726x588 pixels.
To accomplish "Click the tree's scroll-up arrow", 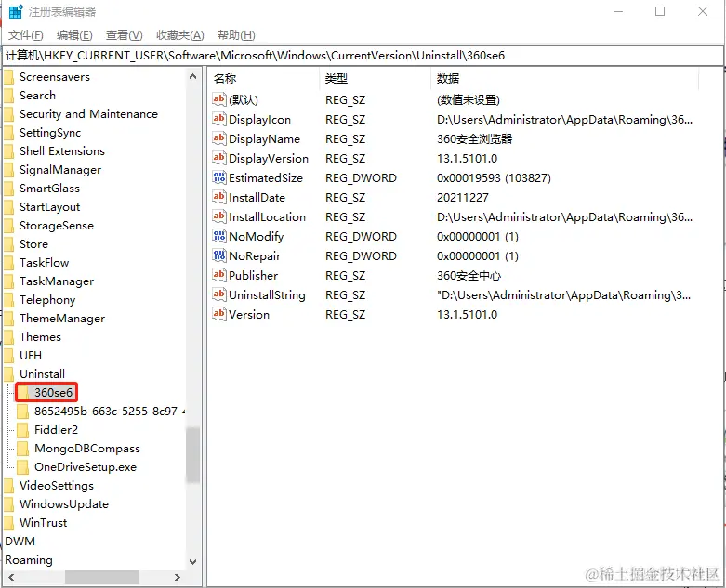I will pyautogui.click(x=193, y=76).
